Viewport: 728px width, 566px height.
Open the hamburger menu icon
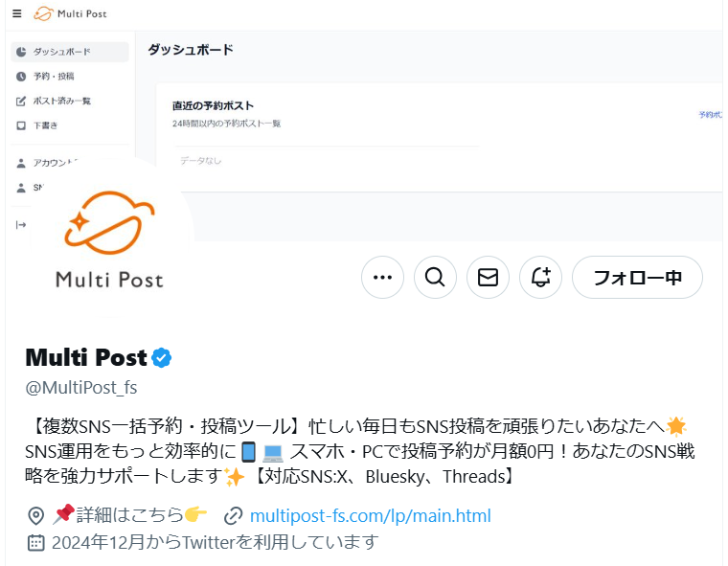pyautogui.click(x=17, y=13)
